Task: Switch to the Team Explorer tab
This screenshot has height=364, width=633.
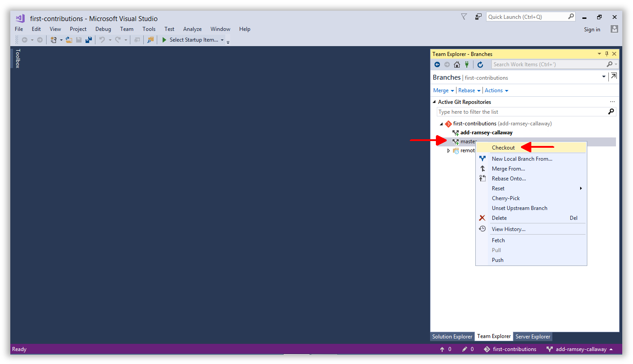Action: 494,337
